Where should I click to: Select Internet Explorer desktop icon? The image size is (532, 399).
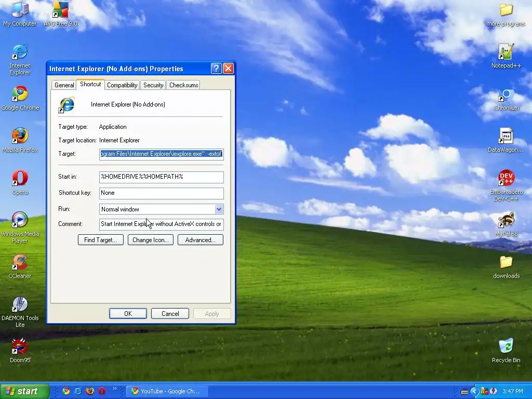point(20,60)
